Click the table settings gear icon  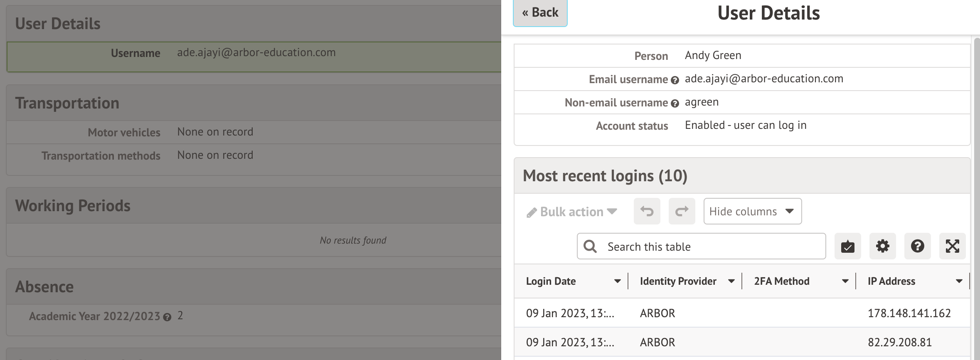[x=882, y=246]
